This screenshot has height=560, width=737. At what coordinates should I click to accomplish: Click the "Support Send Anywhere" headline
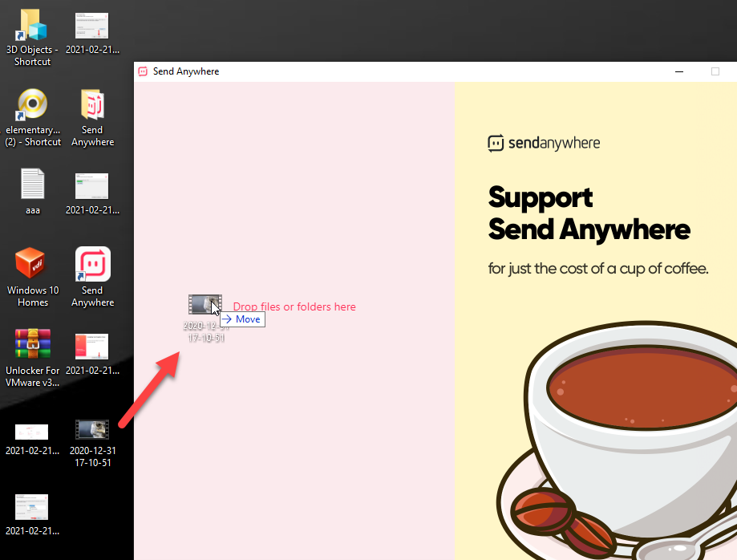[x=589, y=213]
